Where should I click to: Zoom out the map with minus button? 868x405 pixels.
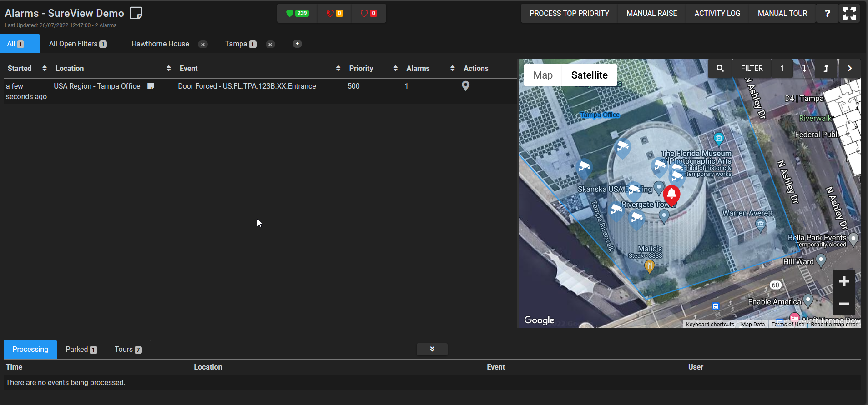[844, 304]
